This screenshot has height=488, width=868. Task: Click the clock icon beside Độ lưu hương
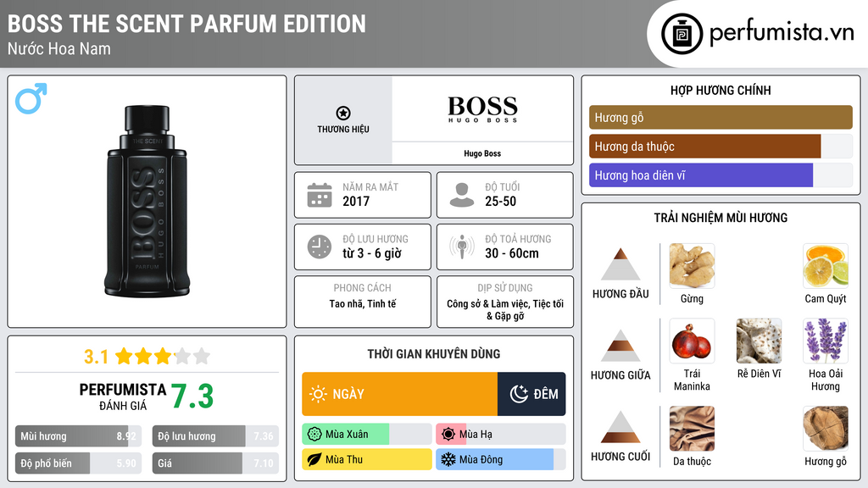[x=319, y=247]
